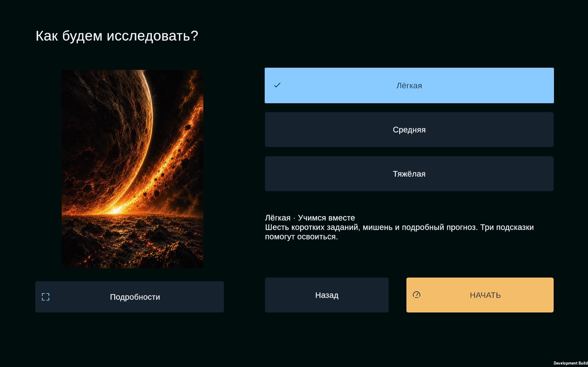This screenshot has height=367, width=588.
Task: Click the heading Как будем исследовать?
Action: [117, 36]
